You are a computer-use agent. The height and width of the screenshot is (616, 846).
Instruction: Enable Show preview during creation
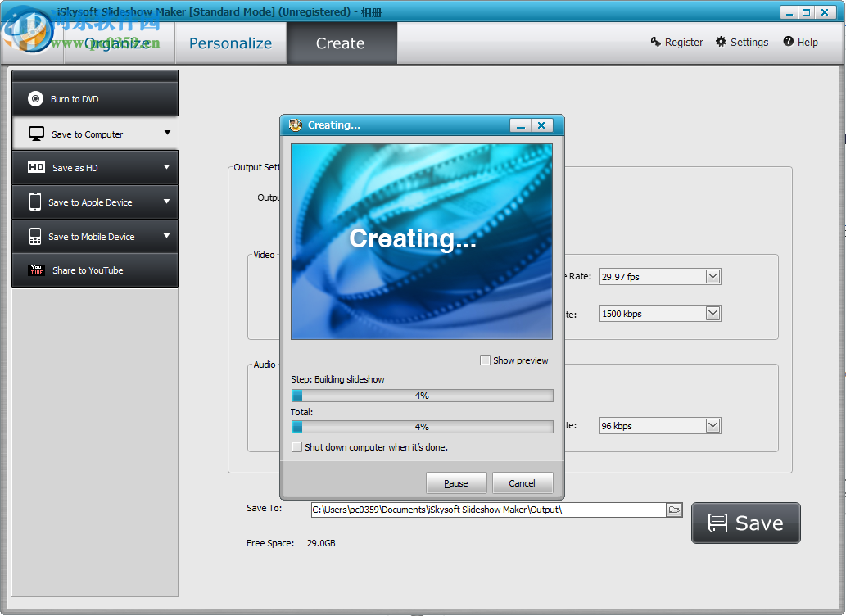click(485, 360)
